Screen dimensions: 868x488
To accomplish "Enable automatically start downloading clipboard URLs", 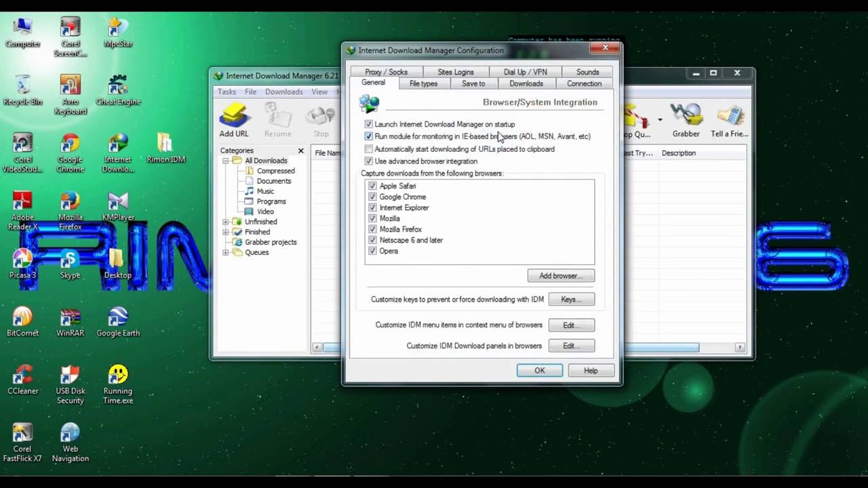I will [x=368, y=149].
